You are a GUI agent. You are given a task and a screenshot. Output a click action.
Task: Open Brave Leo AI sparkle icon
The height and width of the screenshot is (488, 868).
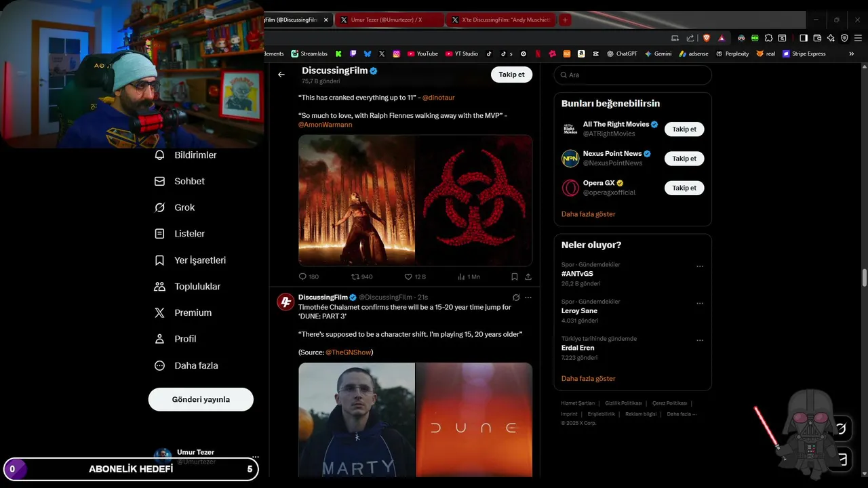click(x=831, y=38)
